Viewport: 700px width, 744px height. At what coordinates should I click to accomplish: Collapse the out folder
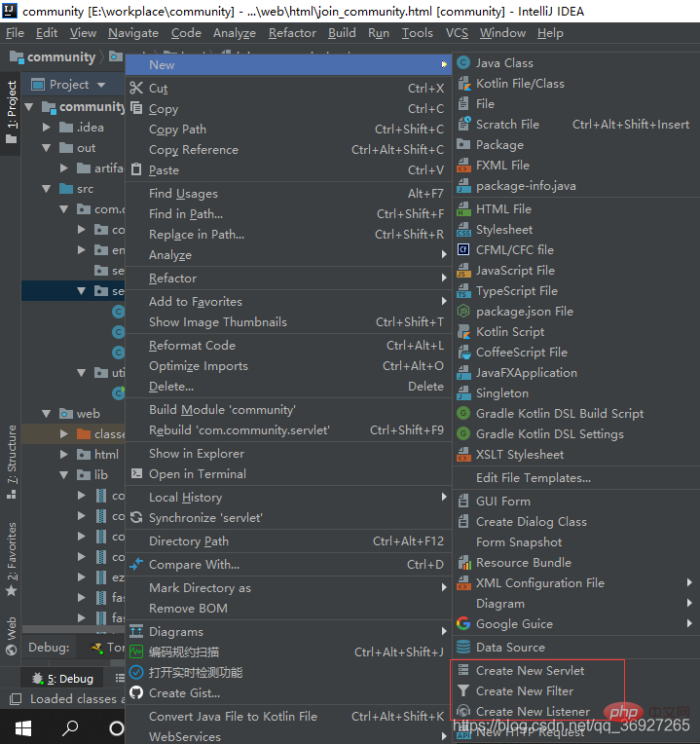pyautogui.click(x=47, y=148)
